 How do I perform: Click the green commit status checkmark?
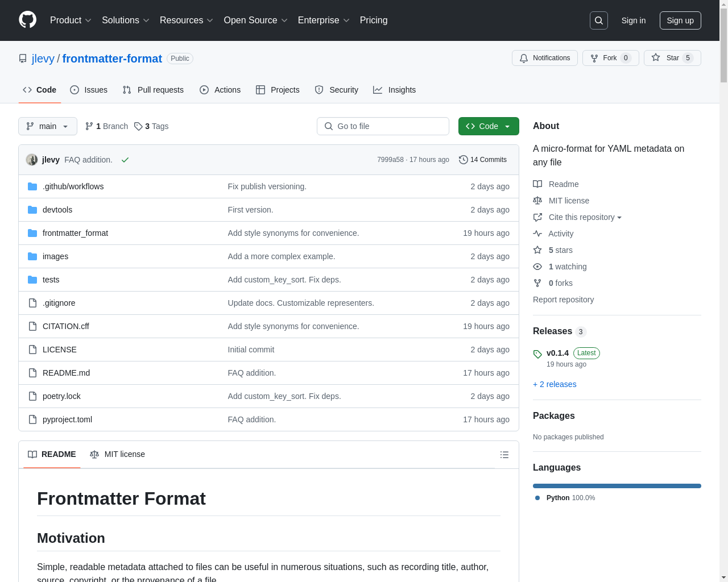click(125, 160)
